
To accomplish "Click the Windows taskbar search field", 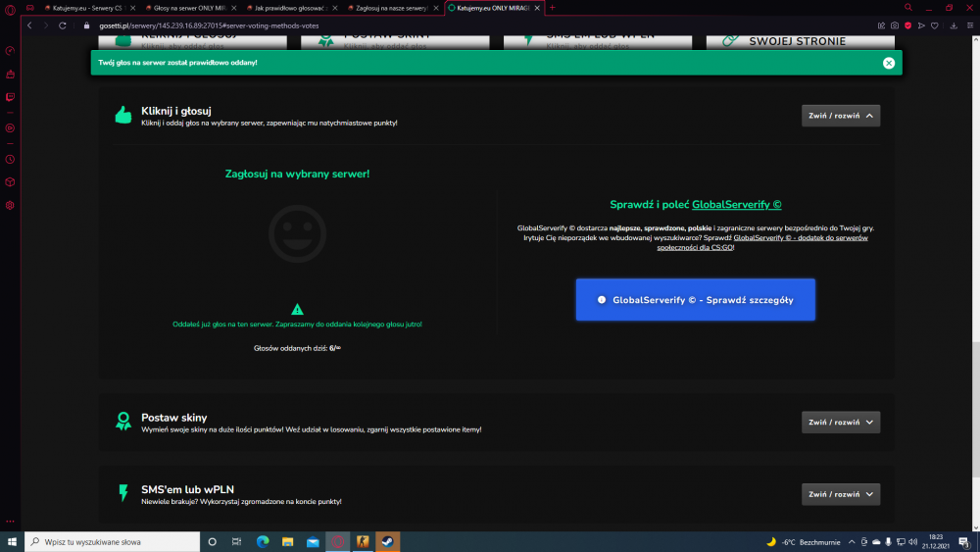I will [x=113, y=541].
